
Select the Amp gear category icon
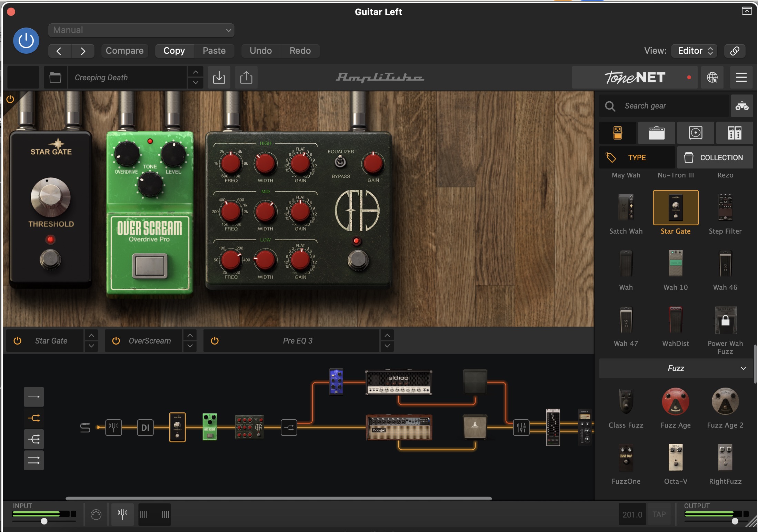tap(657, 133)
